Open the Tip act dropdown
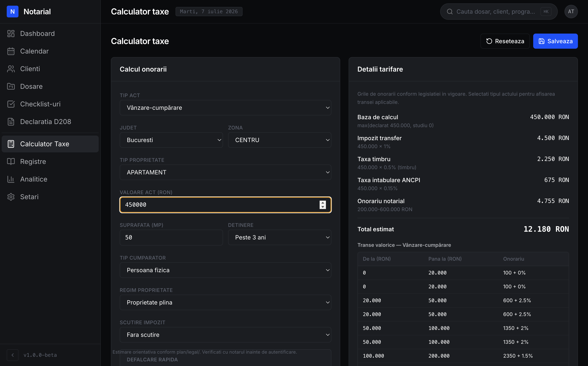The height and width of the screenshot is (366, 588). [226, 108]
